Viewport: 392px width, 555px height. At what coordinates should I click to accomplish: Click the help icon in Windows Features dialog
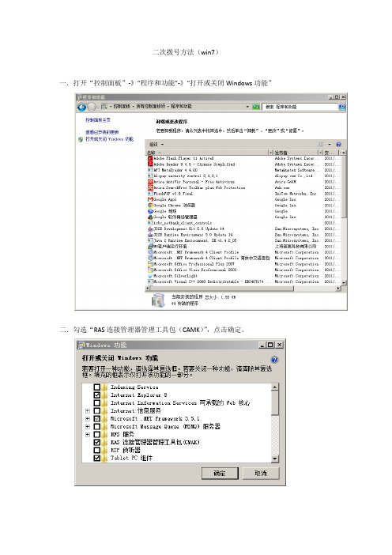[274, 360]
